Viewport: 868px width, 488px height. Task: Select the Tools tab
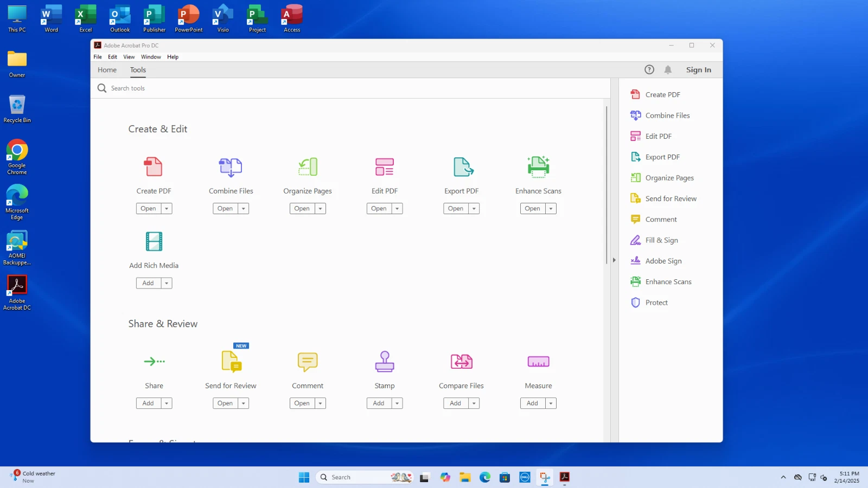(138, 70)
